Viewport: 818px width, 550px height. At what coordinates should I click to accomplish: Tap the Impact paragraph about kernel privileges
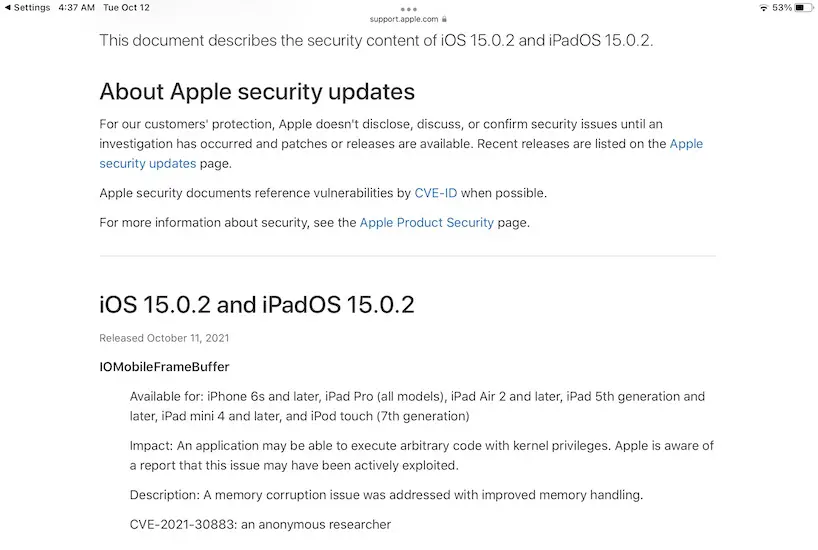(x=421, y=456)
